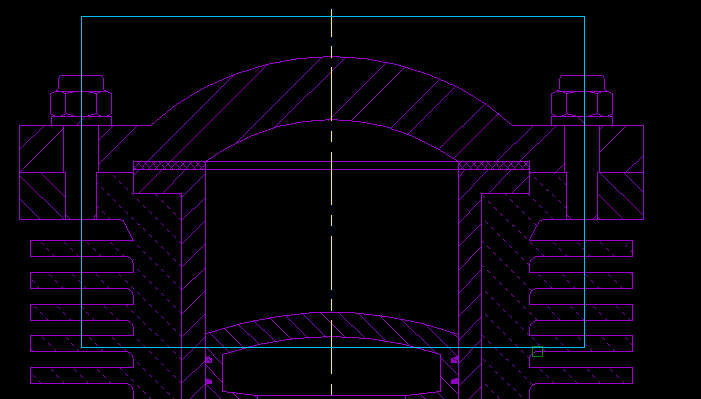Select the topmost left cooling fin
Viewport: 701px width, 399px height.
tap(82, 248)
